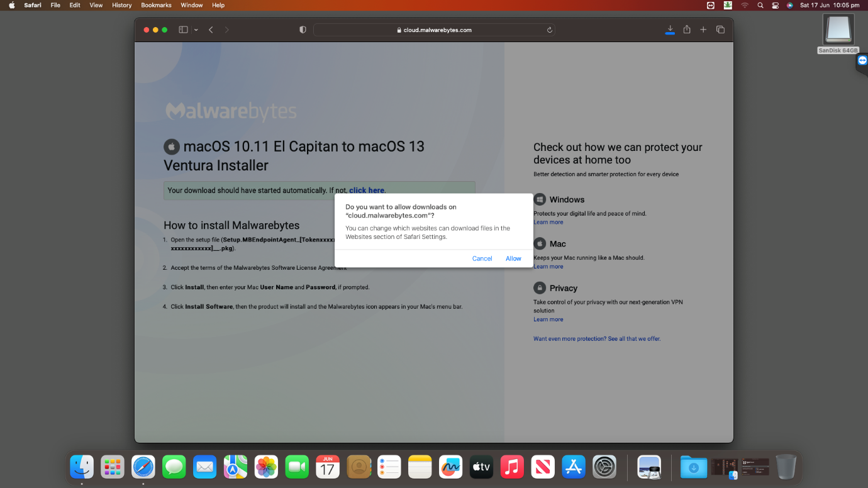Viewport: 868px width, 488px height.
Task: Go back in Safari
Action: [211, 30]
